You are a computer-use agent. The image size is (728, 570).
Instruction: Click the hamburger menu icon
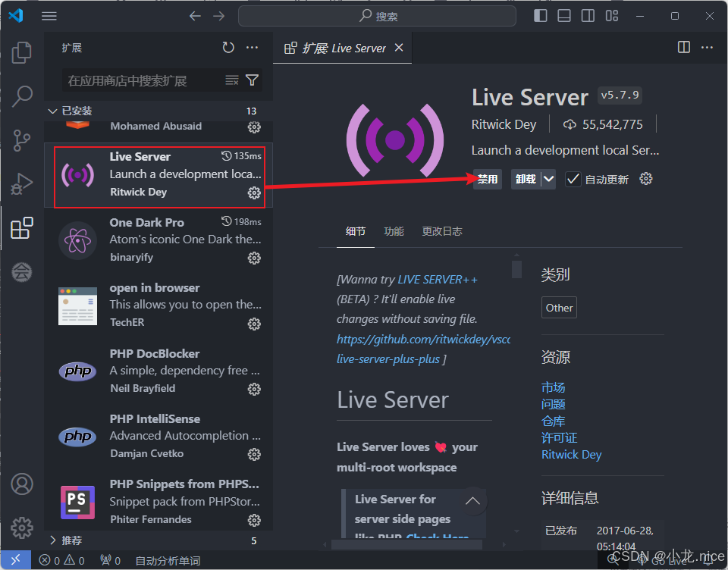[x=49, y=16]
